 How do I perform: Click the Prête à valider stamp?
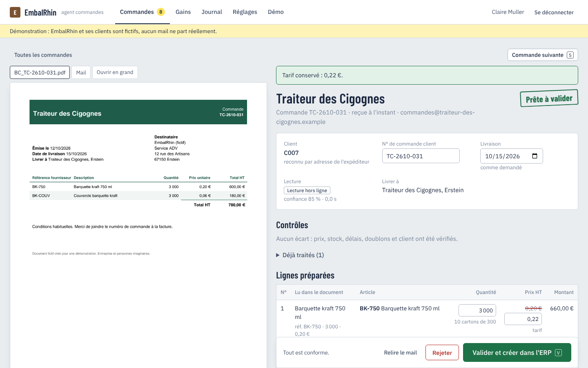coord(549,99)
